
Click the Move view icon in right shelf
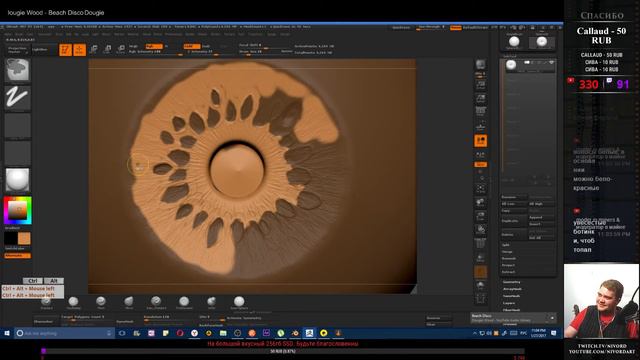tap(480, 202)
